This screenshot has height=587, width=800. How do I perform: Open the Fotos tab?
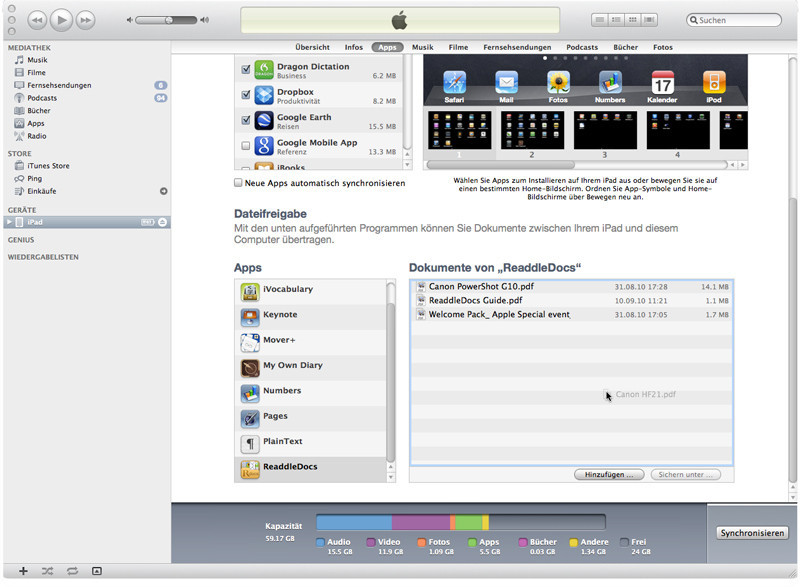point(663,47)
